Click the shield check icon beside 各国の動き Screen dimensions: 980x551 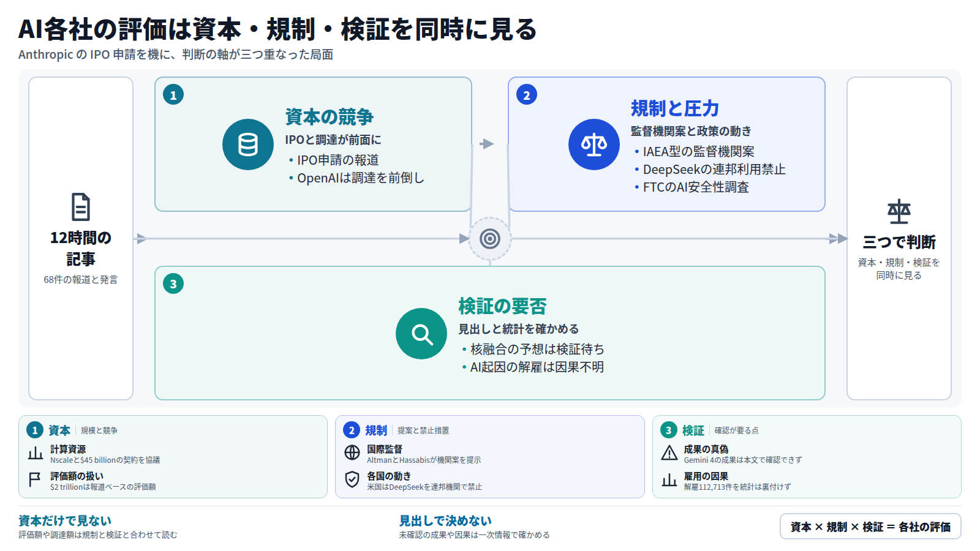(x=352, y=479)
